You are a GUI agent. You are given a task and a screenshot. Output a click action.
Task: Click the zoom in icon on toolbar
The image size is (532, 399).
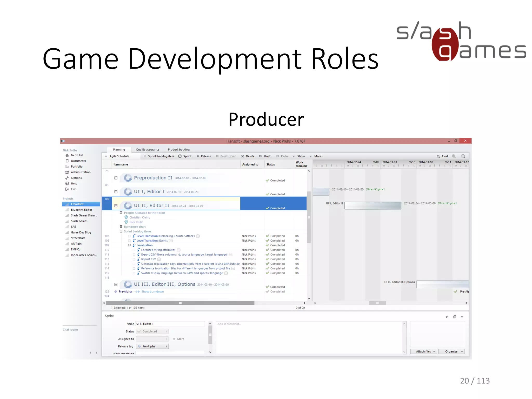coord(454,156)
